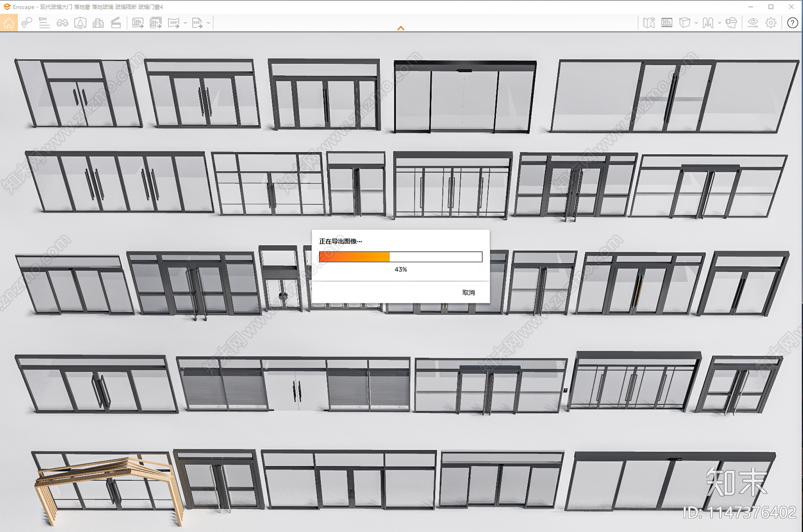Toggle the minimap icon

pos(649,23)
